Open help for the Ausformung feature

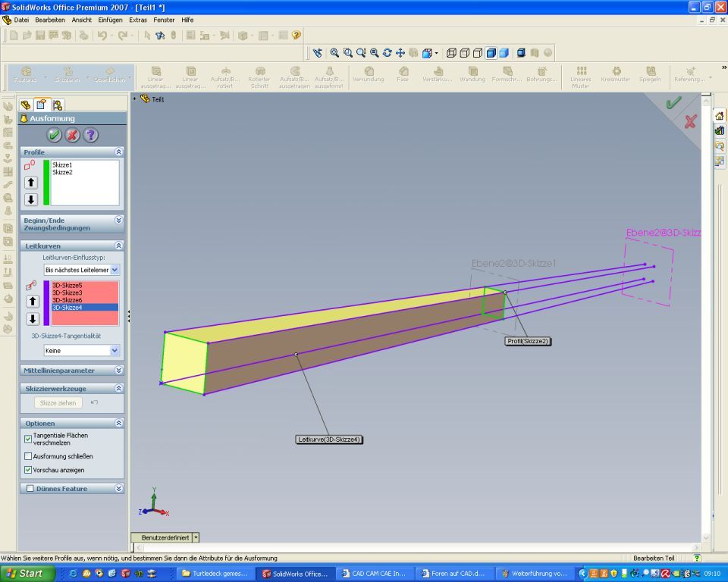click(x=90, y=135)
